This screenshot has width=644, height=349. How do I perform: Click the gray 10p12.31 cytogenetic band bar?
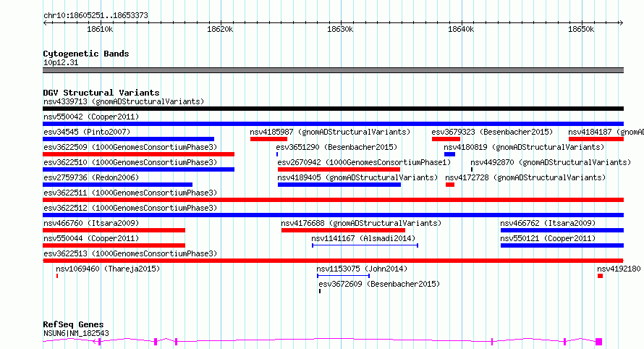pos(333,70)
